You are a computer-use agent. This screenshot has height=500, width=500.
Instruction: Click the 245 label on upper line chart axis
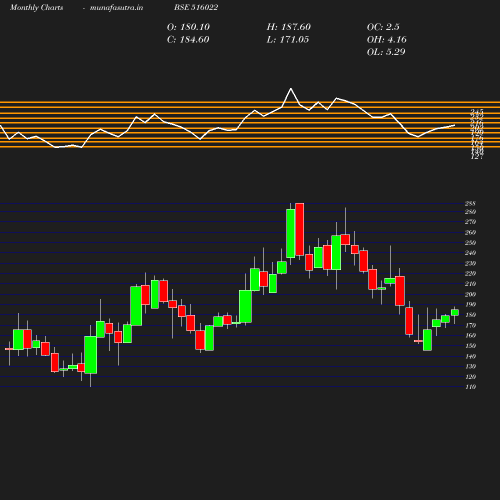point(477,111)
